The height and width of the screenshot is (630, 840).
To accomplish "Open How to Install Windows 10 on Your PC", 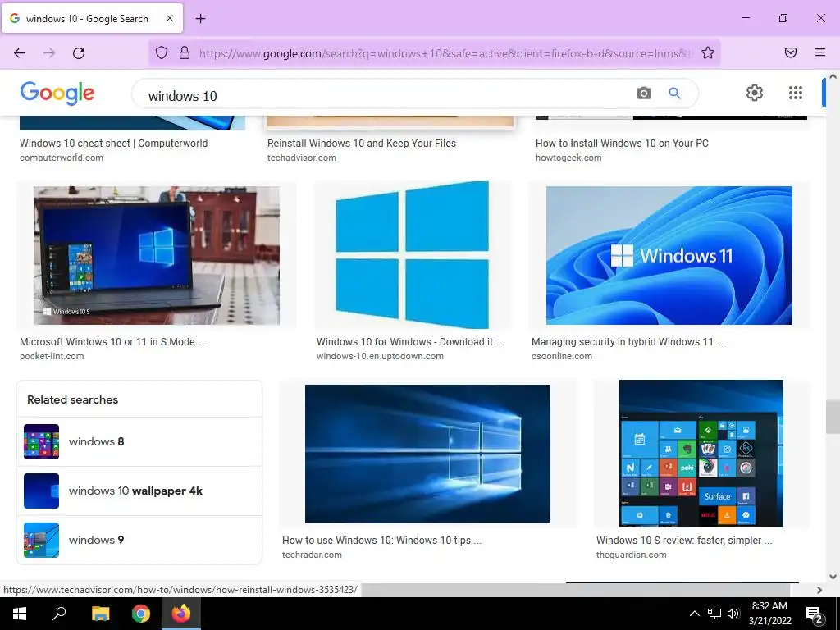I will point(622,143).
